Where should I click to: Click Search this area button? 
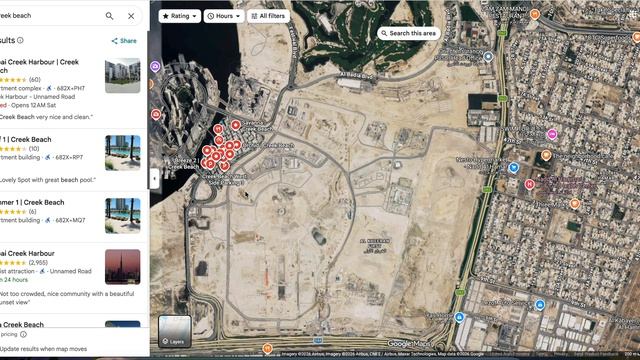click(409, 33)
